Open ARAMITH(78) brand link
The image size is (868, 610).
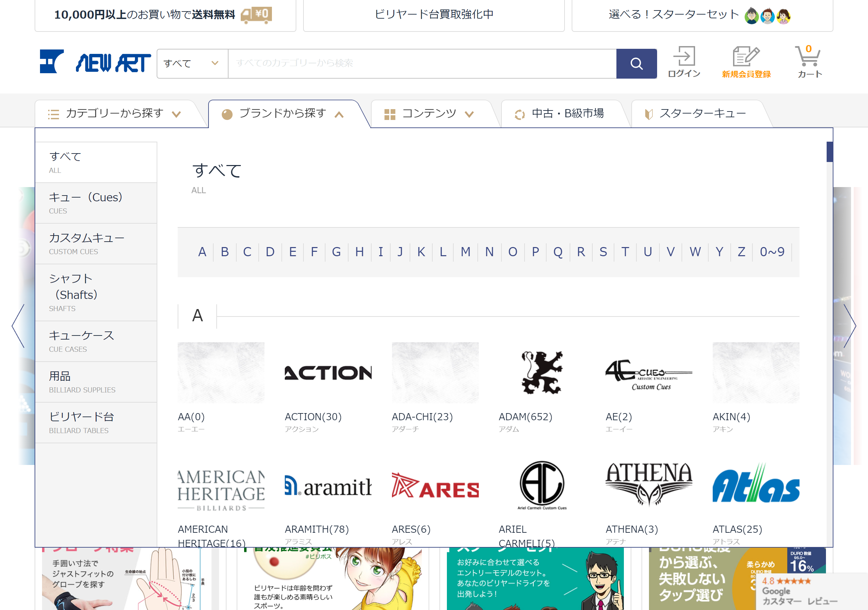(x=317, y=529)
